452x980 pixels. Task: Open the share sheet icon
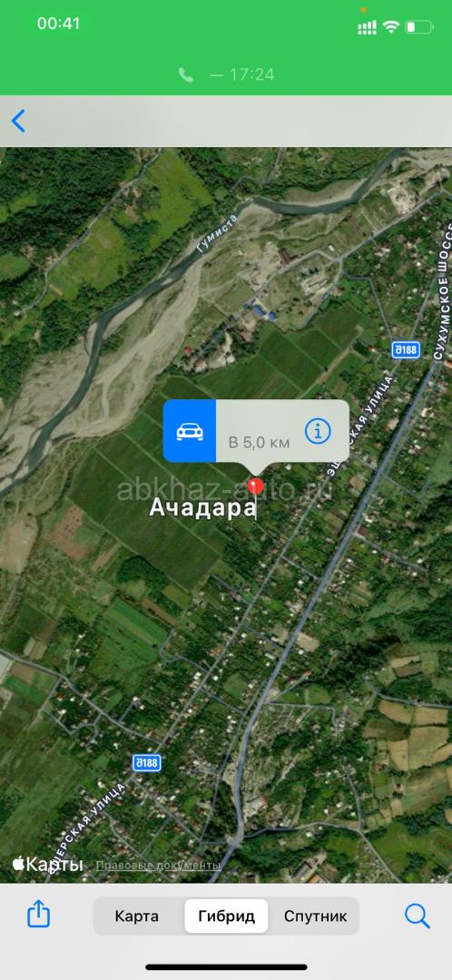38,915
